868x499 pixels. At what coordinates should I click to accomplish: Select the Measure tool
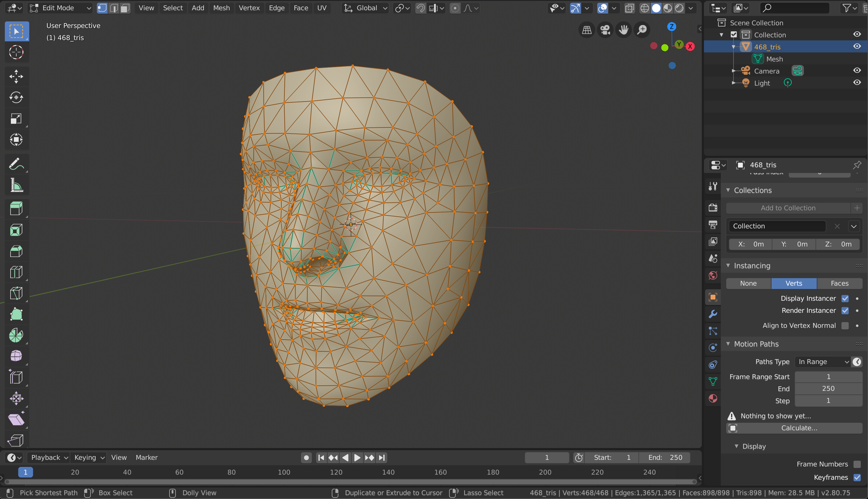(16, 185)
